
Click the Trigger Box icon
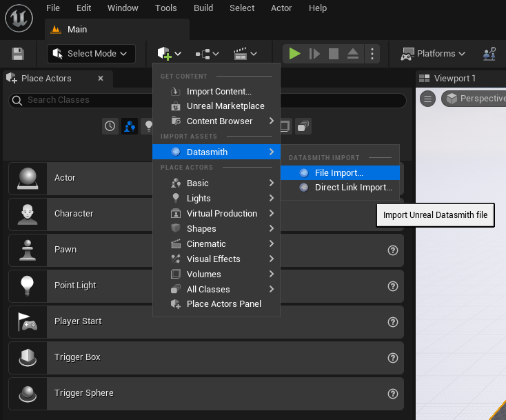tap(28, 358)
